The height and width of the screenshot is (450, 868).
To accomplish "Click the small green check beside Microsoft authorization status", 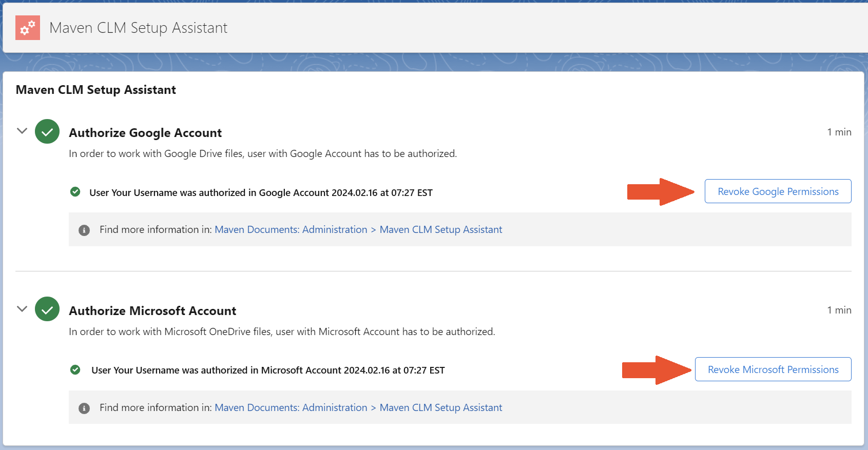I will pyautogui.click(x=75, y=369).
